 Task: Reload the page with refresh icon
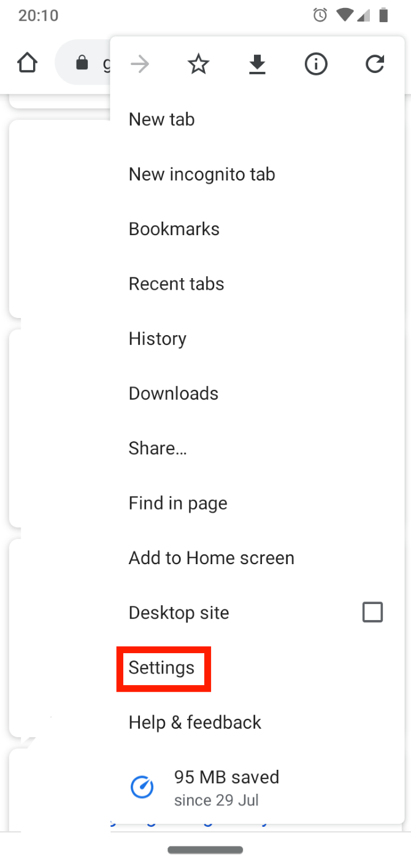tap(375, 64)
